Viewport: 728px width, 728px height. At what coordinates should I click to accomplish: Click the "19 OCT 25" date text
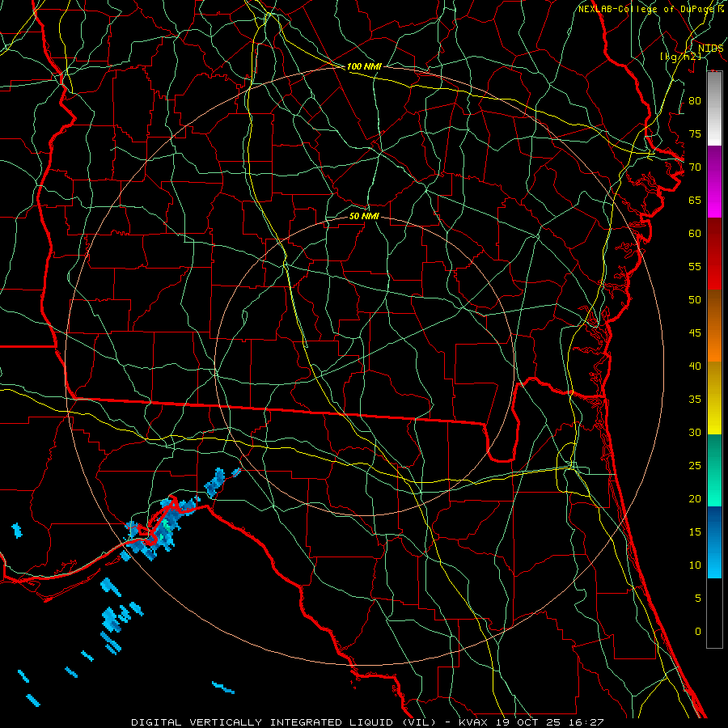528,722
